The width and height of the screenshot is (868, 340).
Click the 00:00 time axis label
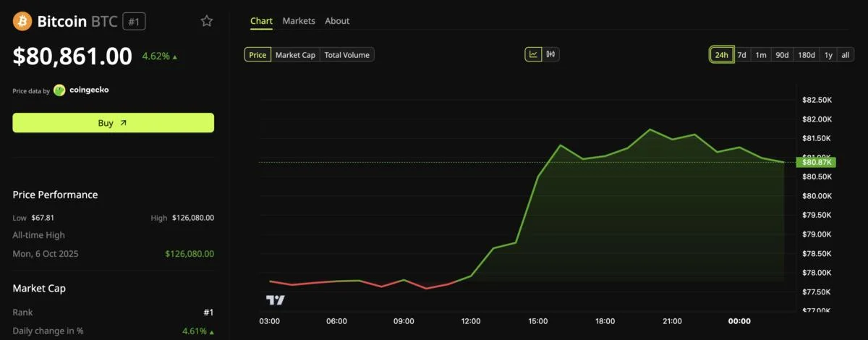(739, 321)
